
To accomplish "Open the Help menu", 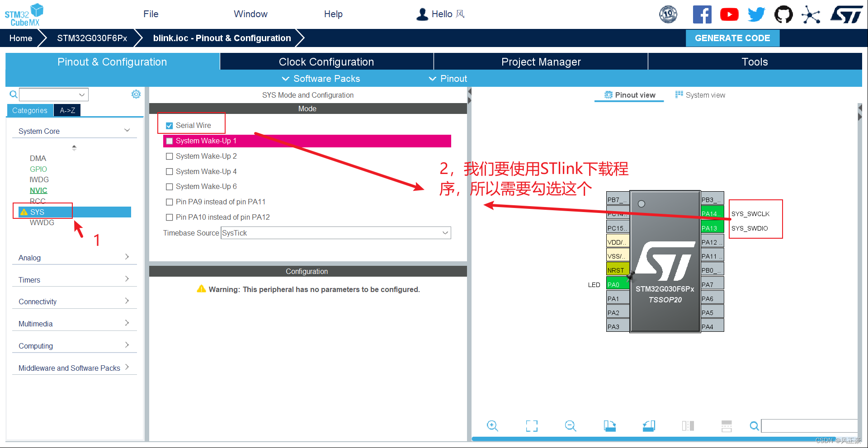I will [x=333, y=14].
